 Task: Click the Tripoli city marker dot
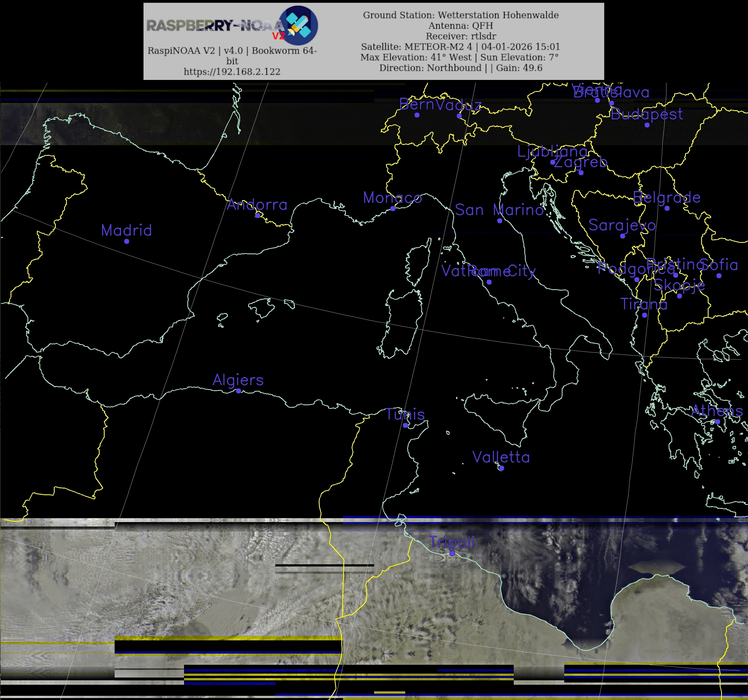pyautogui.click(x=452, y=553)
